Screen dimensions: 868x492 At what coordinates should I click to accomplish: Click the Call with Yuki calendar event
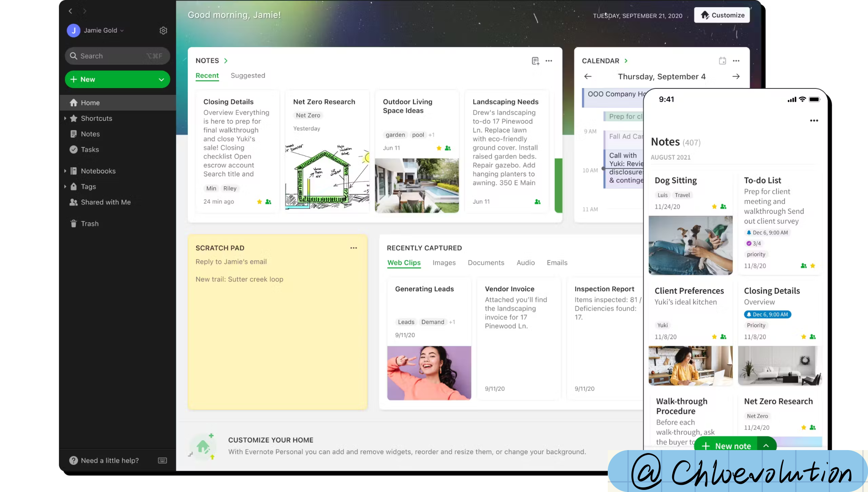pyautogui.click(x=624, y=168)
